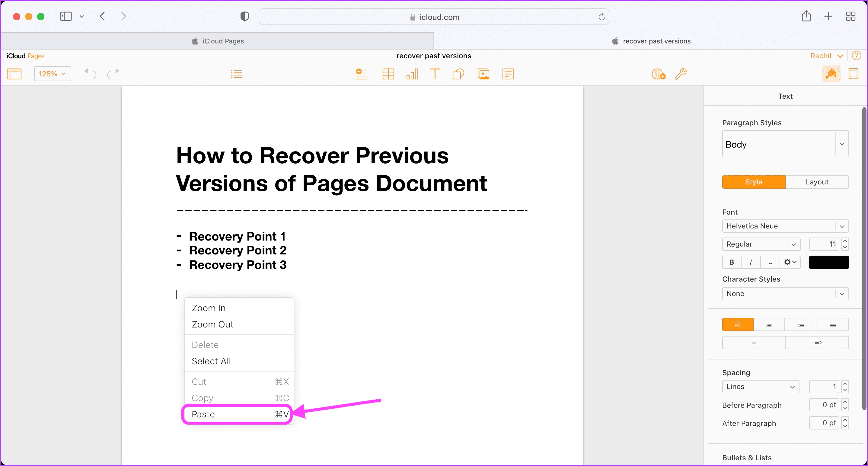
Task: Click the Comment icon in toolbar
Action: point(508,74)
